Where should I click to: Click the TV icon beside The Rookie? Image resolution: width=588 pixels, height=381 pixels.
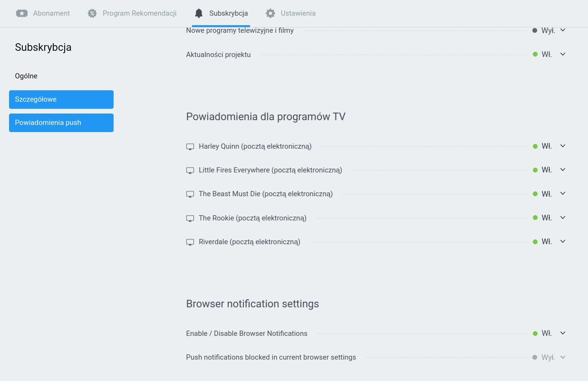click(190, 218)
